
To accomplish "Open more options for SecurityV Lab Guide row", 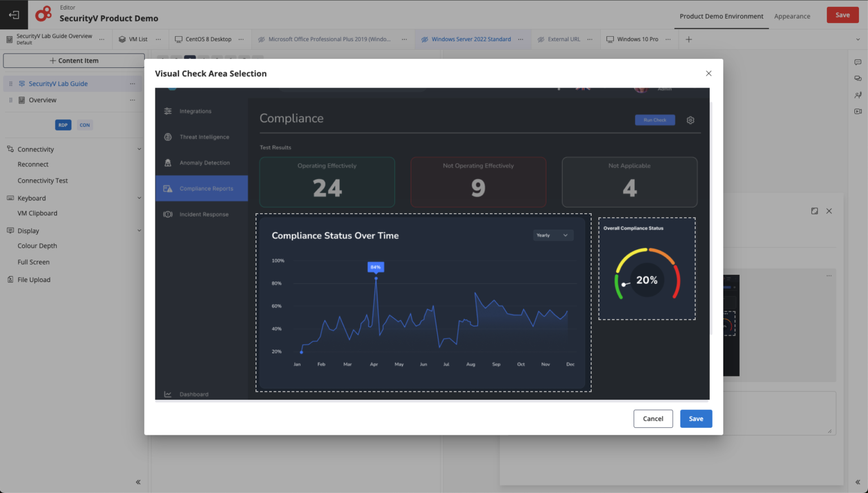I will point(133,84).
